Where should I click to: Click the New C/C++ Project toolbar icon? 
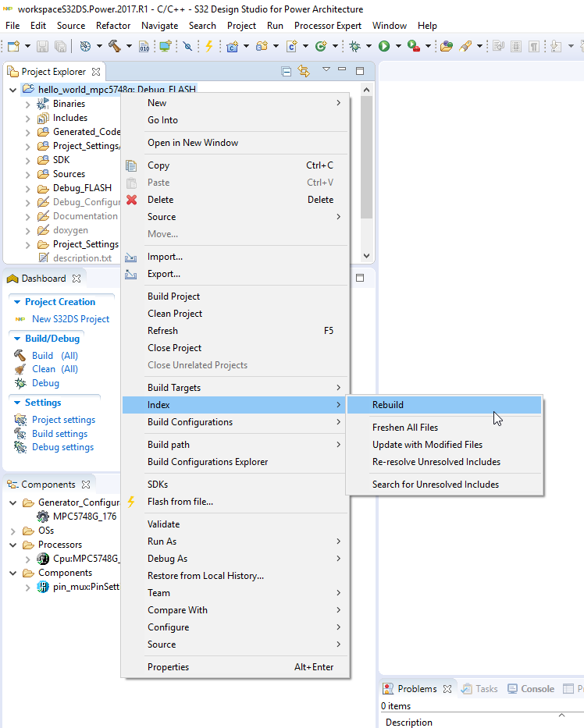pyautogui.click(x=233, y=46)
